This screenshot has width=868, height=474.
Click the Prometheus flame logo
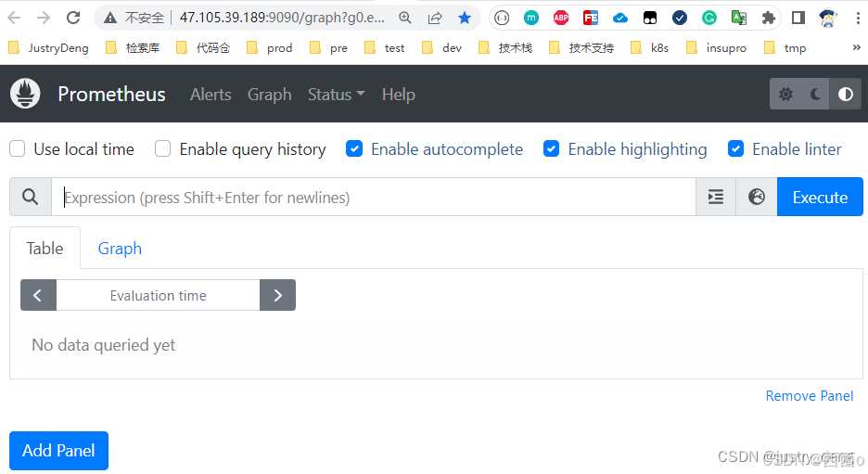coord(25,94)
